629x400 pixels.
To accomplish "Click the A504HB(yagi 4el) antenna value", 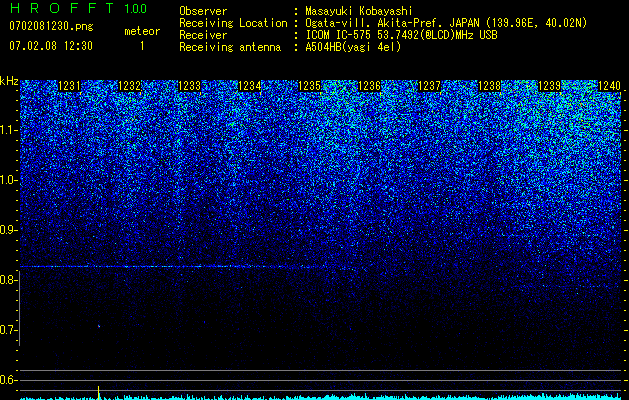I will tap(353, 47).
